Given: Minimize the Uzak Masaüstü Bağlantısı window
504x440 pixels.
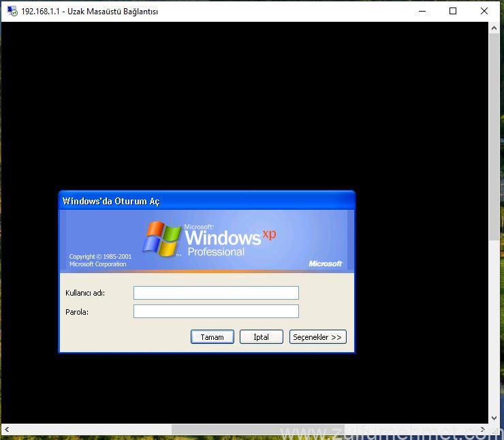Looking at the screenshot, I should tap(422, 12).
